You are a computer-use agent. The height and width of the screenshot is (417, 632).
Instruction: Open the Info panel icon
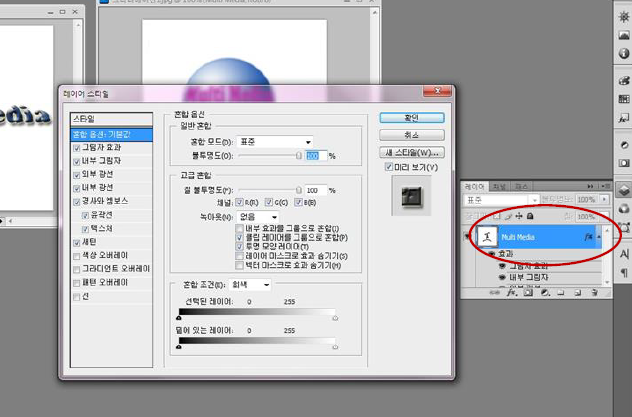[624, 53]
